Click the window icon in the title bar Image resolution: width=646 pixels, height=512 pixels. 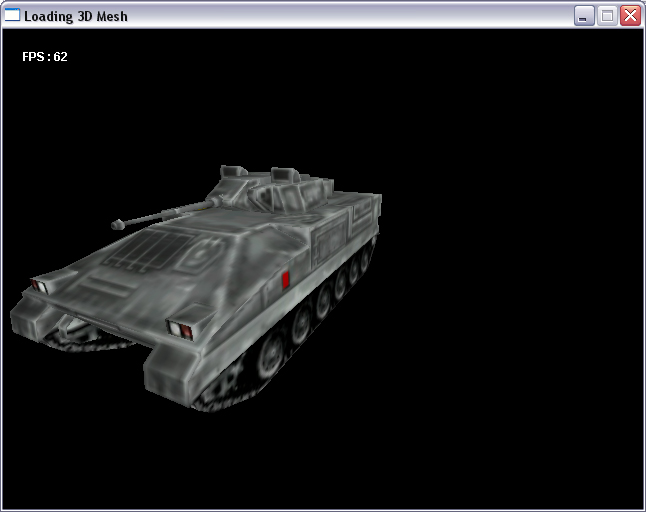pos(12,15)
